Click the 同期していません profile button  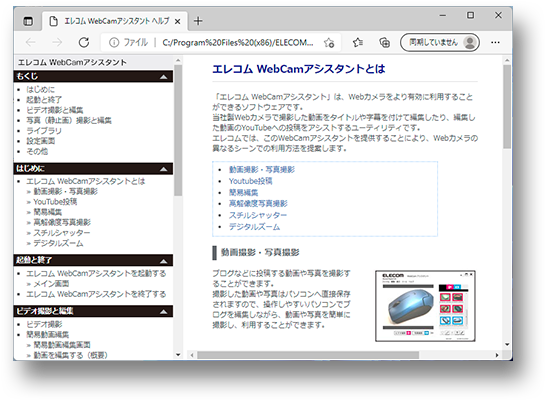440,43
